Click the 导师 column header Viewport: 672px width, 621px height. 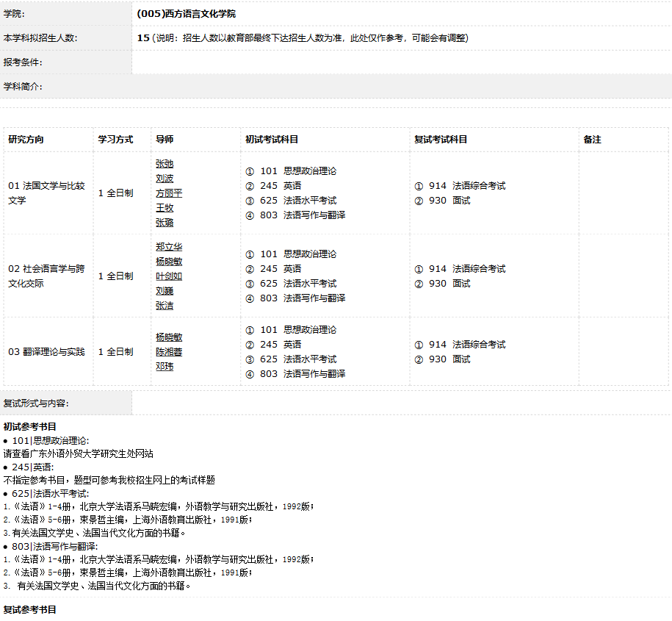(165, 140)
